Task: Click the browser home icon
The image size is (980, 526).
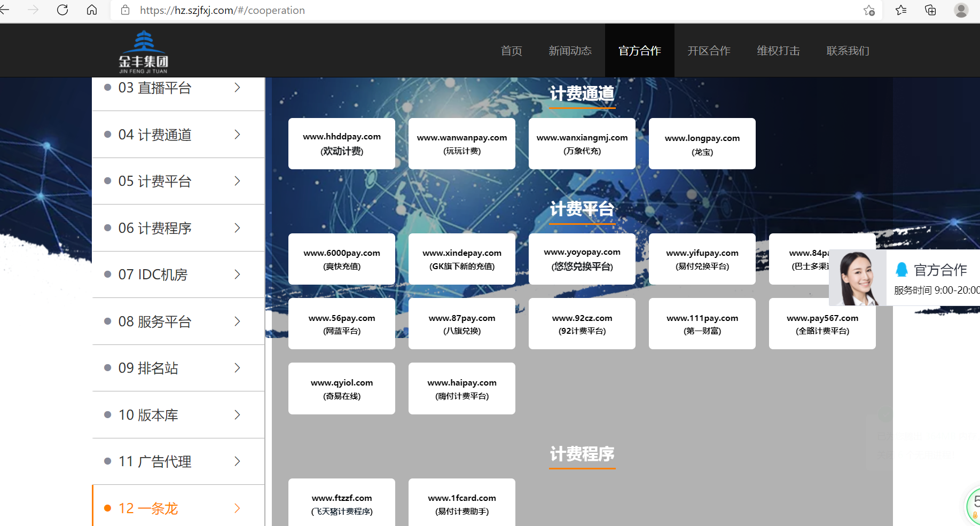Action: tap(92, 10)
